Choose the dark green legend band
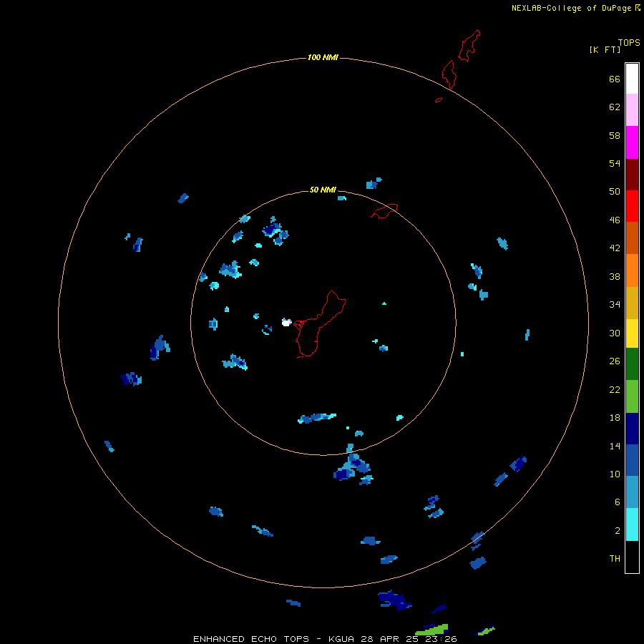 (x=632, y=364)
